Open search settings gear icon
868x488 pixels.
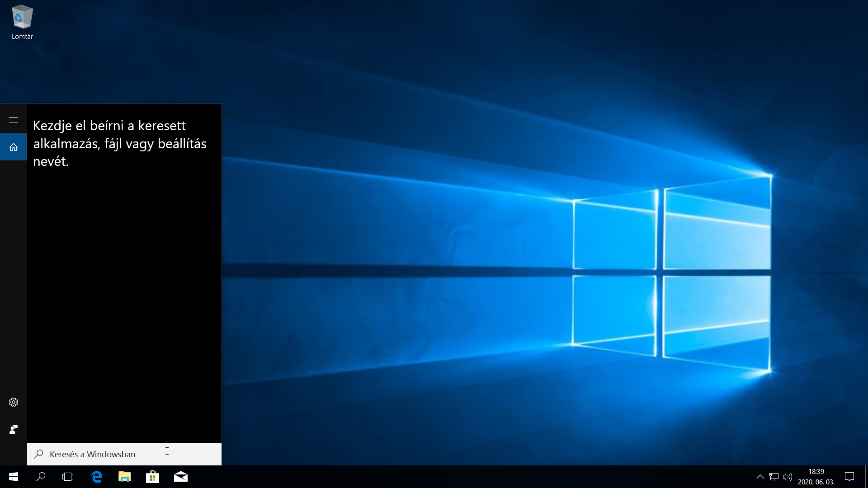(14, 402)
